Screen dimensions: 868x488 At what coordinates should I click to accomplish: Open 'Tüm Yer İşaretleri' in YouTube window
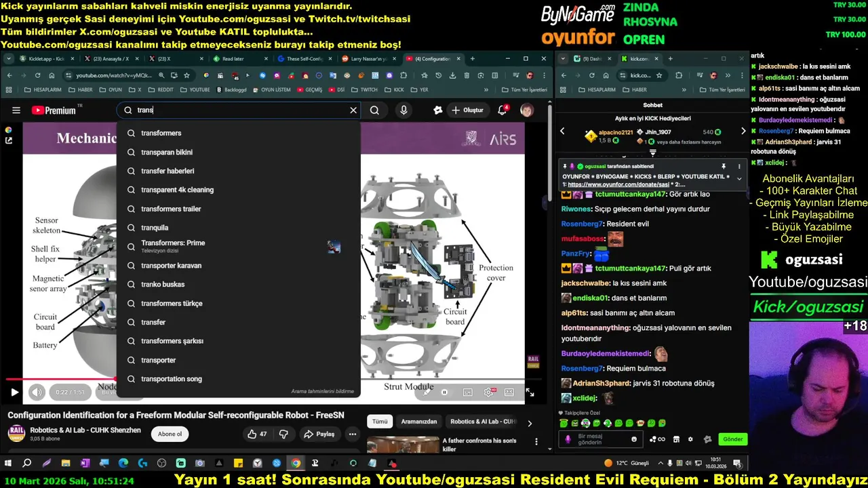click(524, 89)
